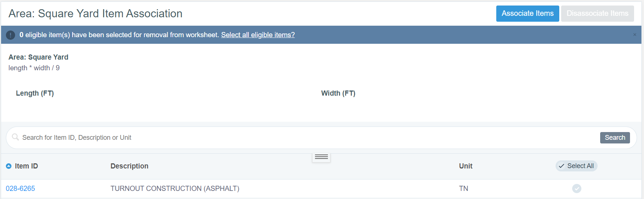Click the Item ID sort arrow icon
Viewport: 644px width, 199px height.
point(9,166)
